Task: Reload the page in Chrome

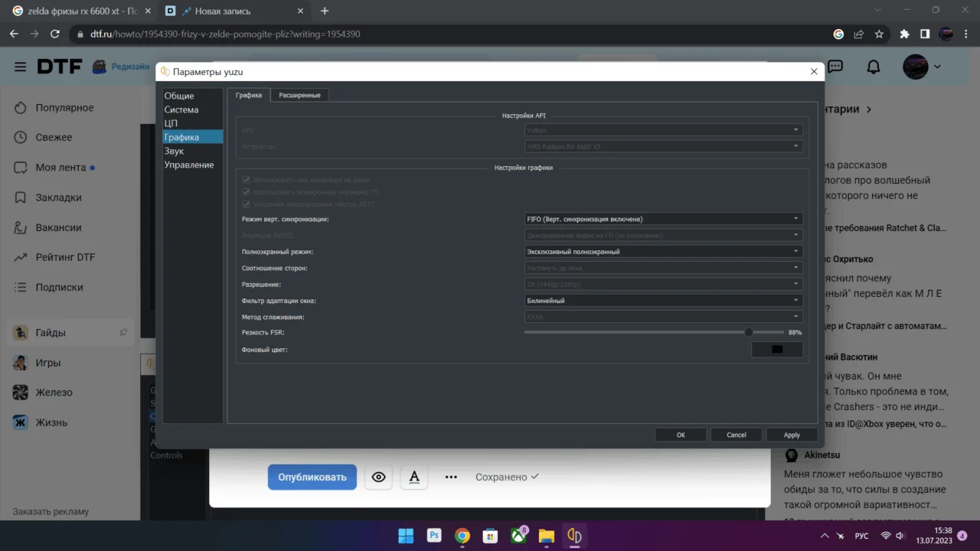Action: [54, 34]
